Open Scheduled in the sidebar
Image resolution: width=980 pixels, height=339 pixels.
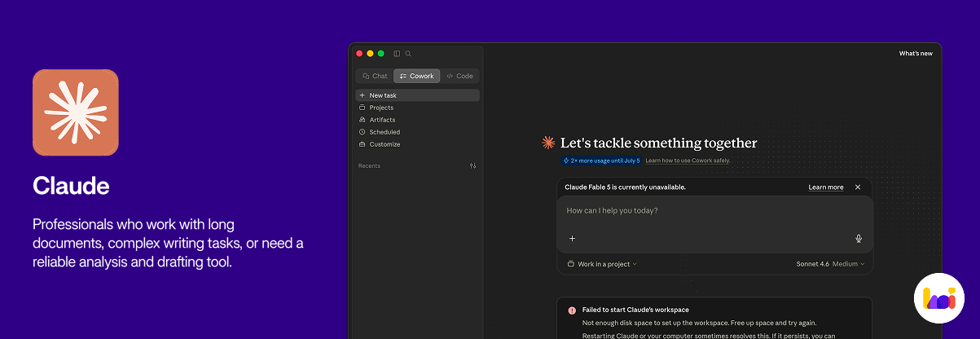point(417,132)
